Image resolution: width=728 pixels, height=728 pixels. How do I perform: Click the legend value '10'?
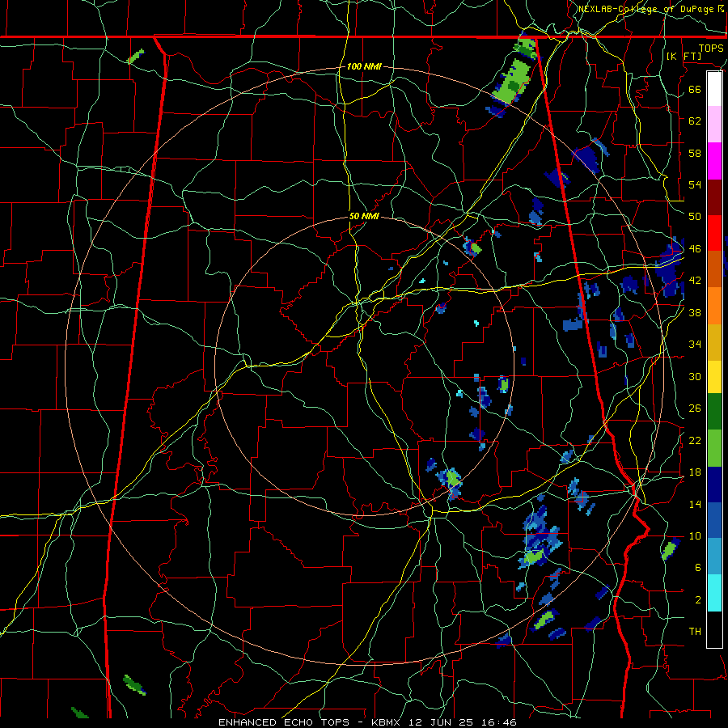pyautogui.click(x=695, y=535)
